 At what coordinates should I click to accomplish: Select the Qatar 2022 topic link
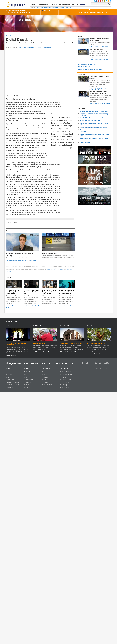pos(68,8)
